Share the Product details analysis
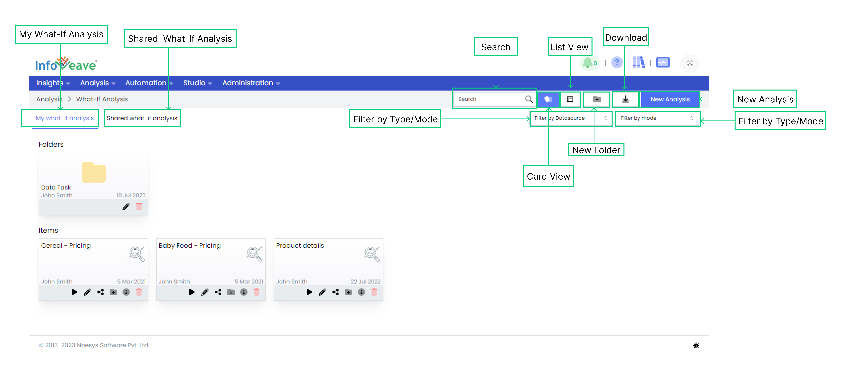 (x=335, y=292)
